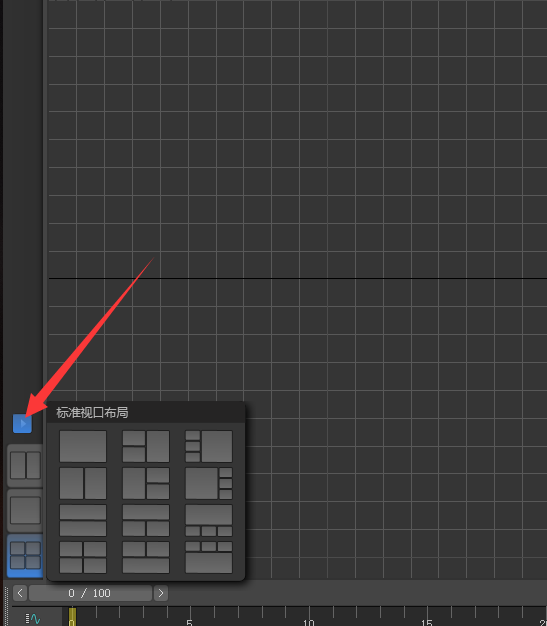Choose two top, one wide bottom layout
547x626 pixels.
coord(146,557)
